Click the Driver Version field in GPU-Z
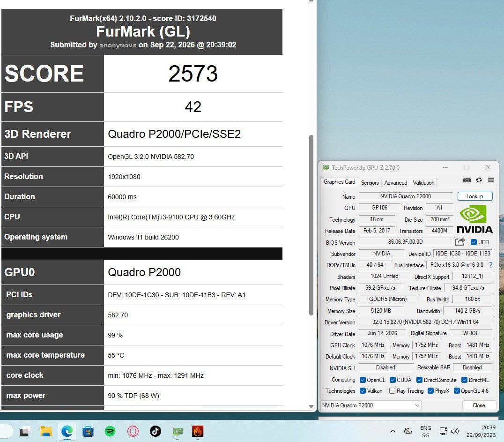This screenshot has width=504, height=442. 425,322
